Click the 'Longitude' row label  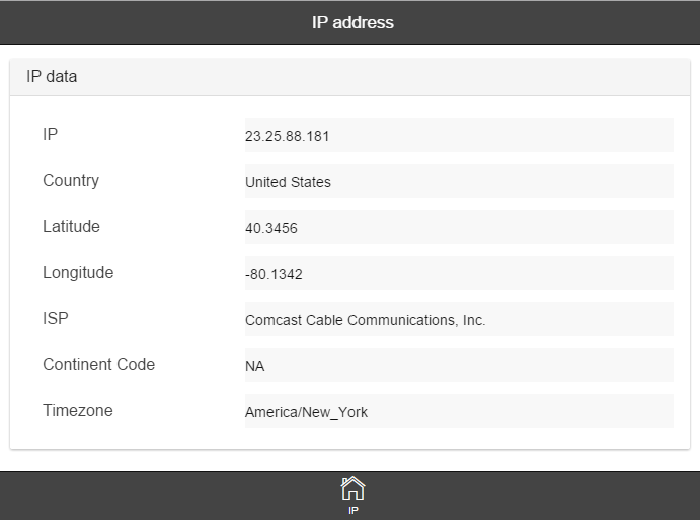tap(78, 272)
